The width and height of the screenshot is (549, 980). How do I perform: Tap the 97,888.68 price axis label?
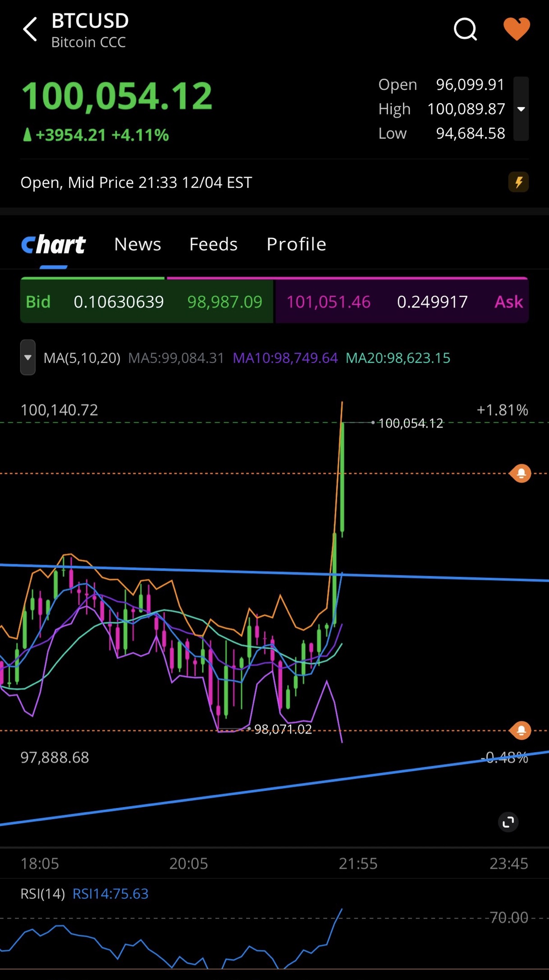[x=55, y=758]
